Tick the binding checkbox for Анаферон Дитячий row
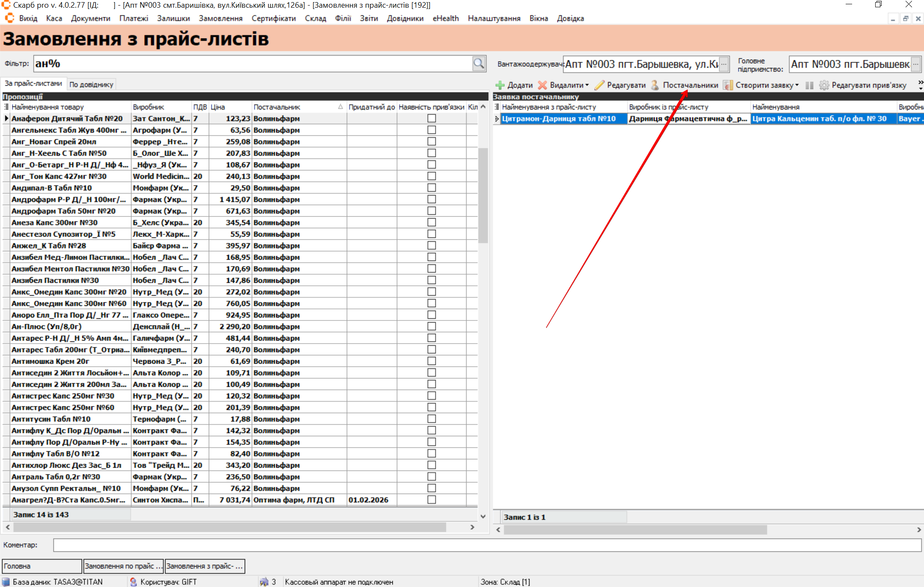Viewport: 924px width, 587px height. (431, 119)
